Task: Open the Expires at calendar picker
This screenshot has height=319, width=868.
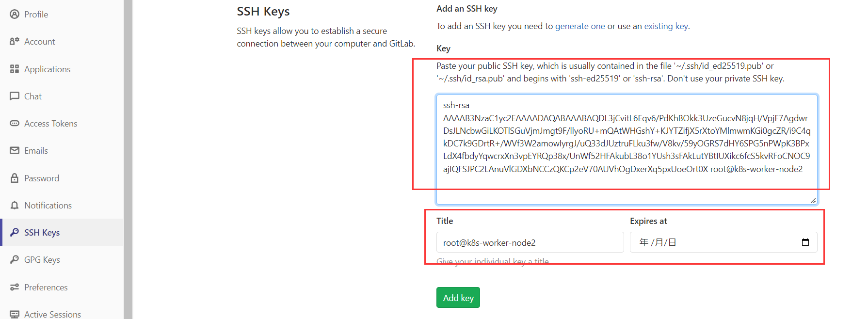Action: pyautogui.click(x=805, y=242)
